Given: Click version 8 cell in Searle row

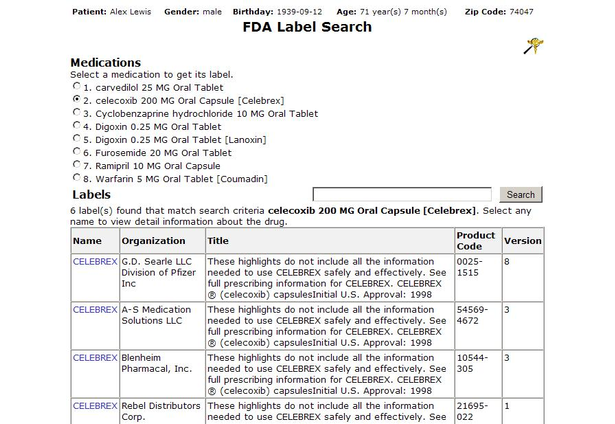Looking at the screenshot, I should (x=523, y=278).
